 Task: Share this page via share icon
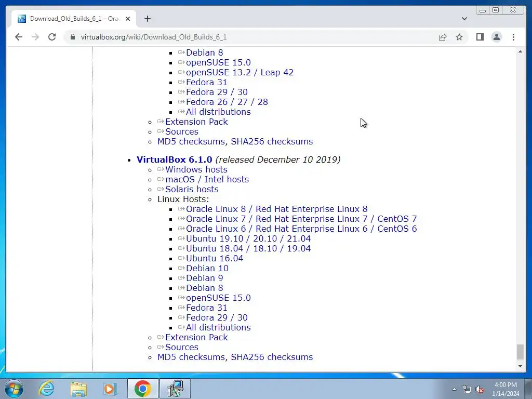click(x=443, y=37)
